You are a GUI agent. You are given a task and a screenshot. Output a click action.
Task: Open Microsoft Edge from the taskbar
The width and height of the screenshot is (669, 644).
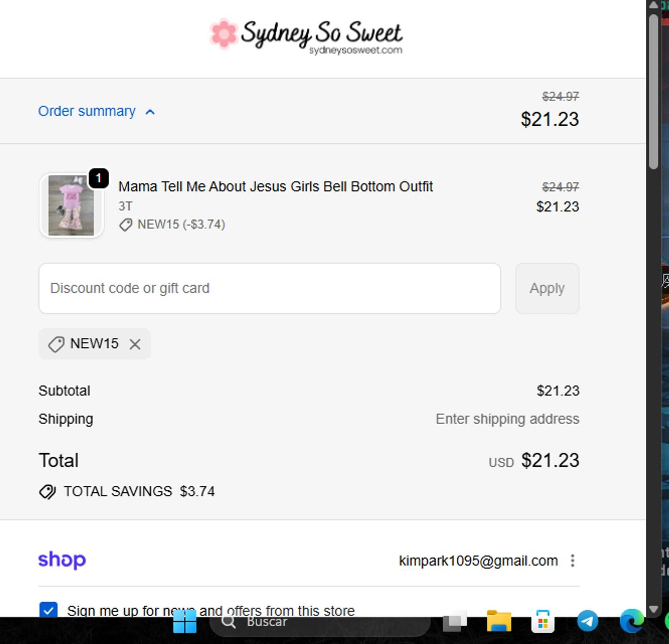tap(632, 622)
